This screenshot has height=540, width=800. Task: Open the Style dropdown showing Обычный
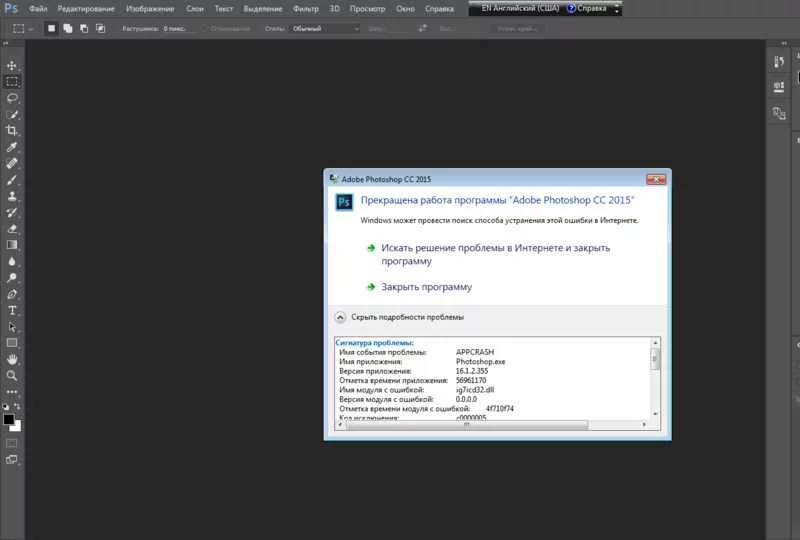pyautogui.click(x=325, y=29)
